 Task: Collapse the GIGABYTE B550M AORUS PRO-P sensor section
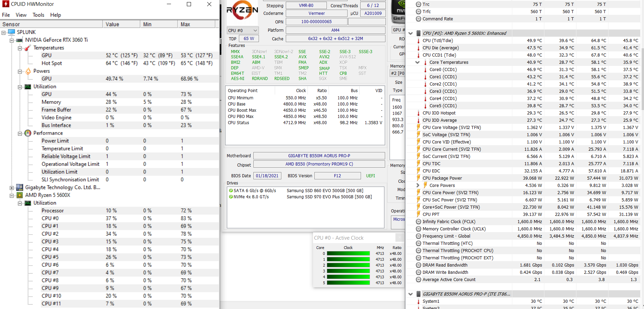tap(410, 294)
